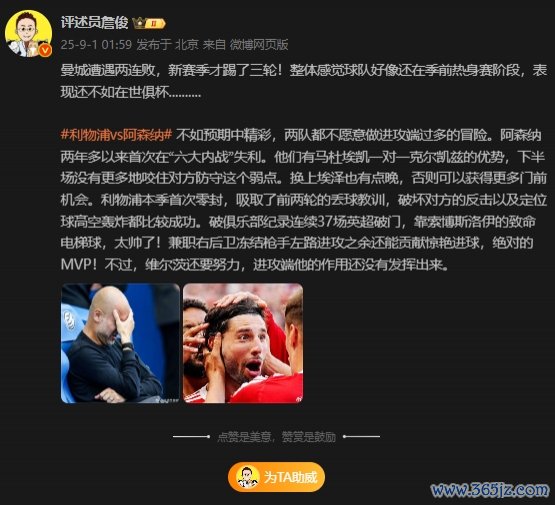Click divider line left of 点赞是美意

[x=191, y=437]
